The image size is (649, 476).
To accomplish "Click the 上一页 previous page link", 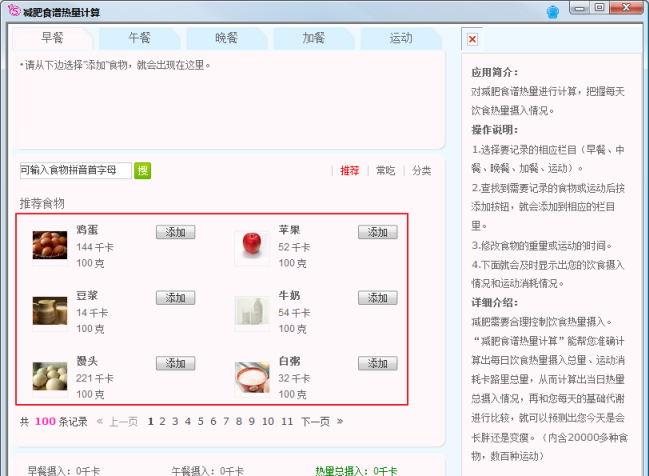I will (123, 421).
